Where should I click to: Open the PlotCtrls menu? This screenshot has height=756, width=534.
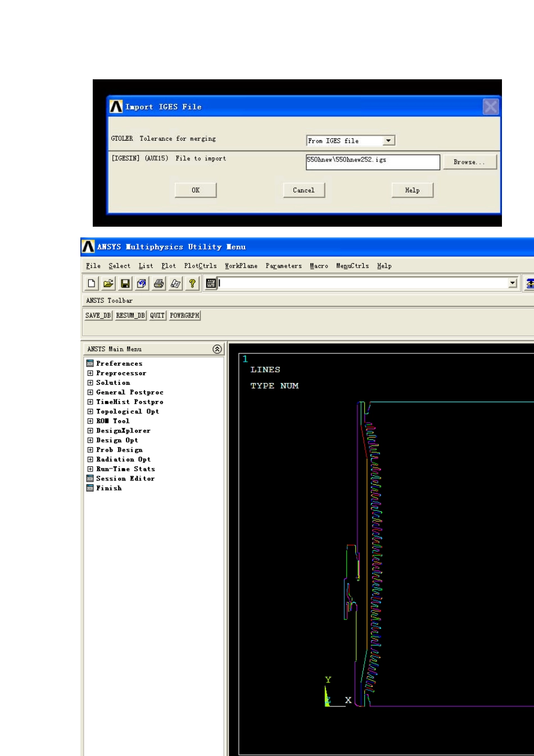pyautogui.click(x=200, y=265)
